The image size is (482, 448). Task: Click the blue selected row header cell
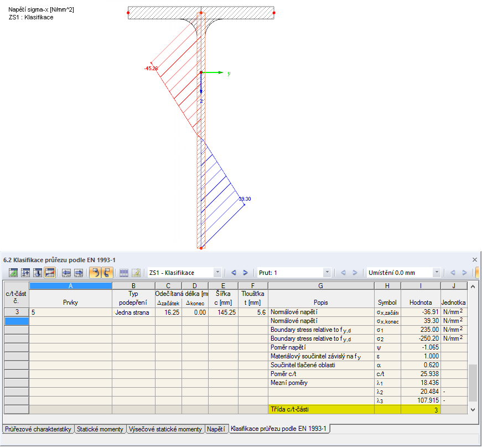click(x=17, y=321)
